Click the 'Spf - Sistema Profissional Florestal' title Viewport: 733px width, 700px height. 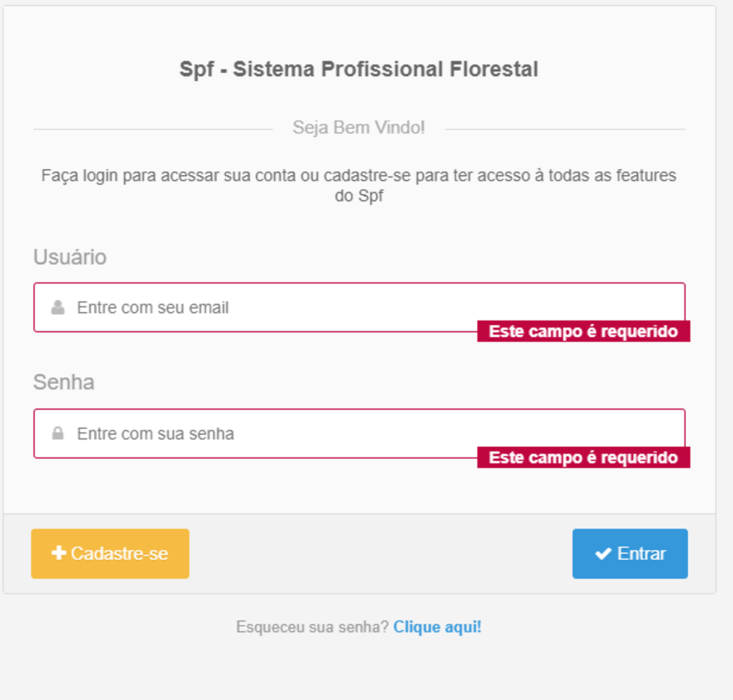358,68
